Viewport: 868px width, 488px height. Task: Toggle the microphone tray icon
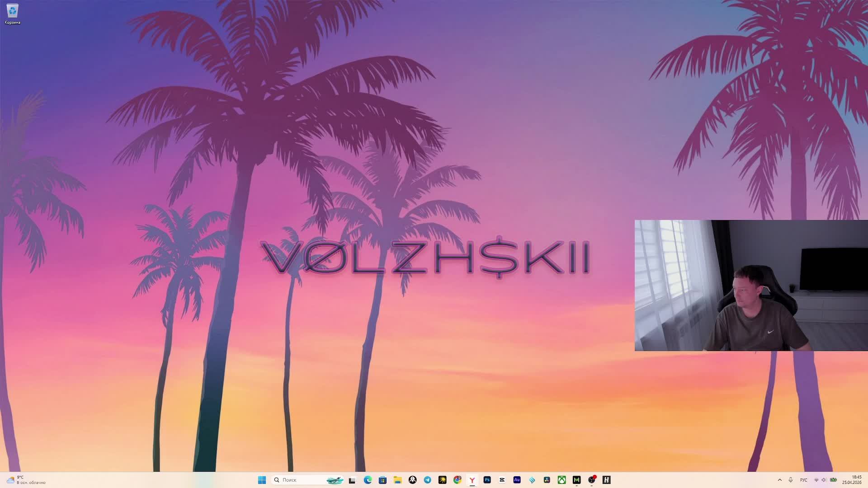pos(791,480)
